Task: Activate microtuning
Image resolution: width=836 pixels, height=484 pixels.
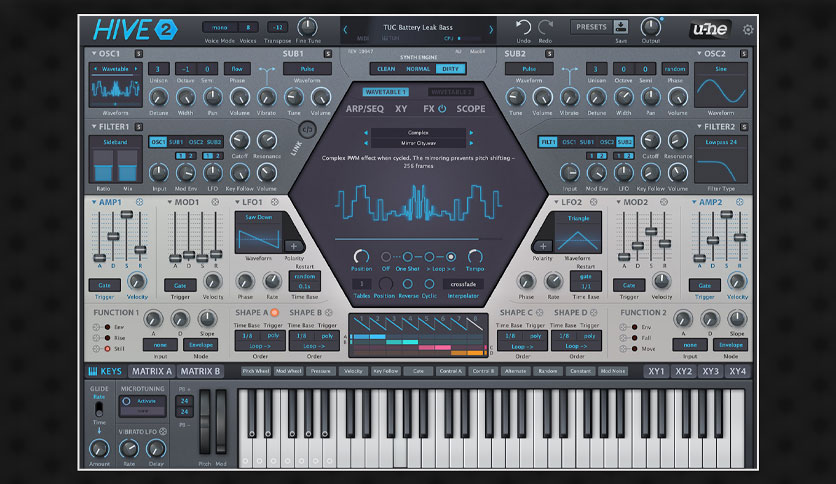Action: (142, 401)
